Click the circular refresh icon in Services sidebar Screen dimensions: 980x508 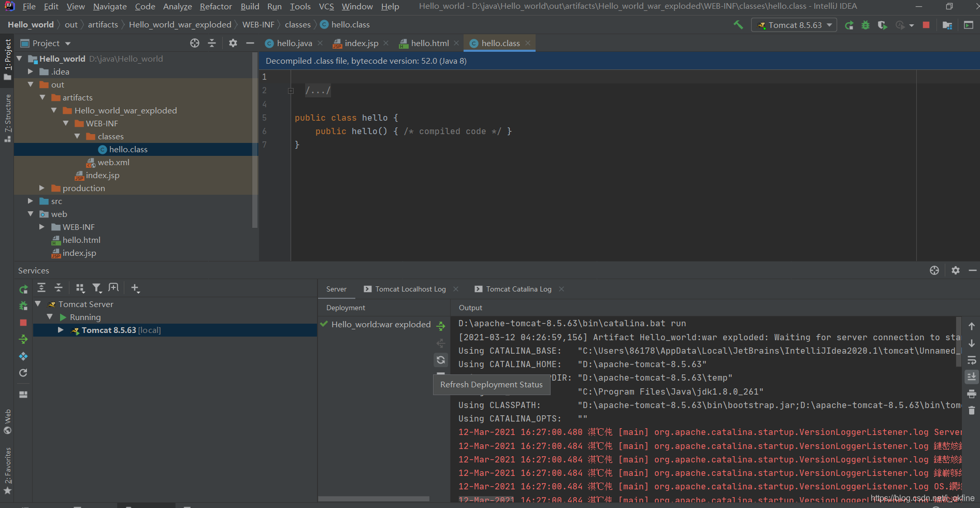[23, 373]
